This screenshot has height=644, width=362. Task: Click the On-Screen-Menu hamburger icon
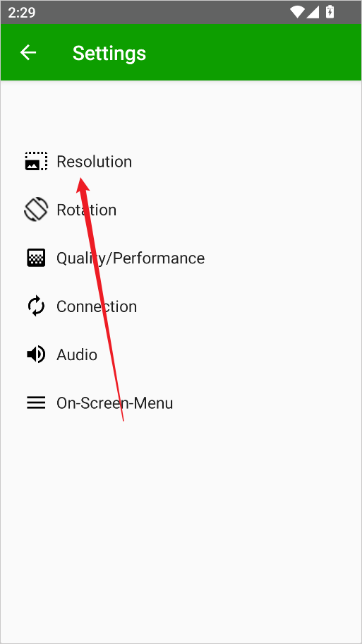(36, 403)
